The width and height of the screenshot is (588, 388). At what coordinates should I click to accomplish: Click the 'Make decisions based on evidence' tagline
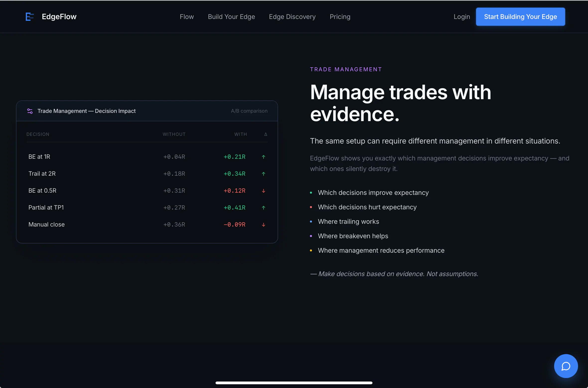[x=394, y=274]
